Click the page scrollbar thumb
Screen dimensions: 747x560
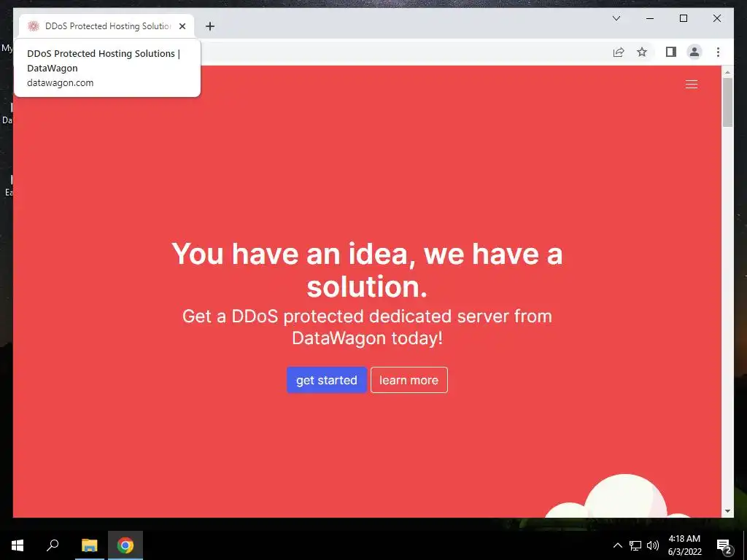727,102
